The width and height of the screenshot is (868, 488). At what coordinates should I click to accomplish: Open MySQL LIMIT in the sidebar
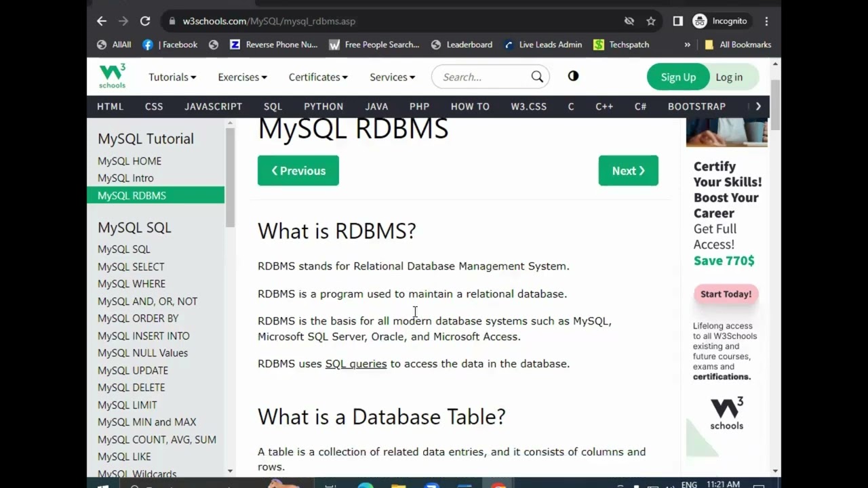(x=127, y=405)
